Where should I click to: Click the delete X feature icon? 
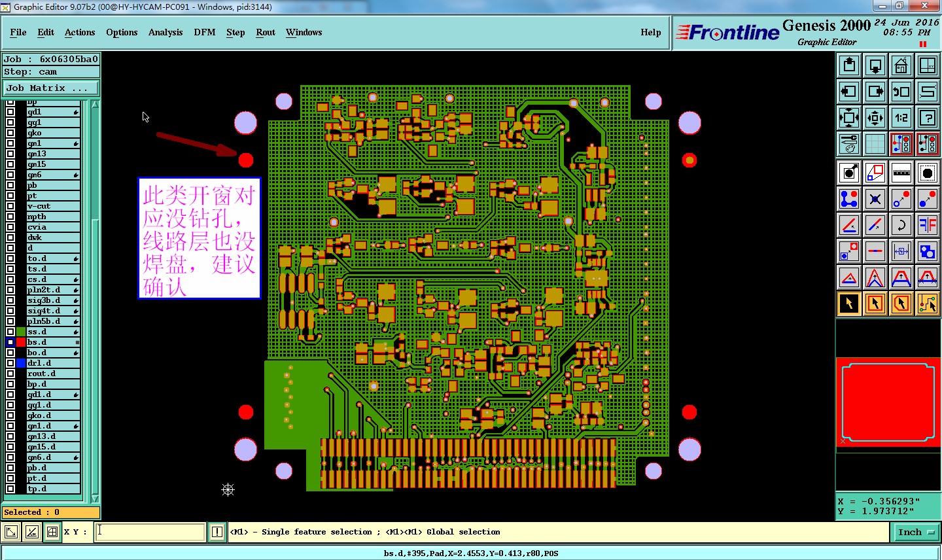point(875,199)
